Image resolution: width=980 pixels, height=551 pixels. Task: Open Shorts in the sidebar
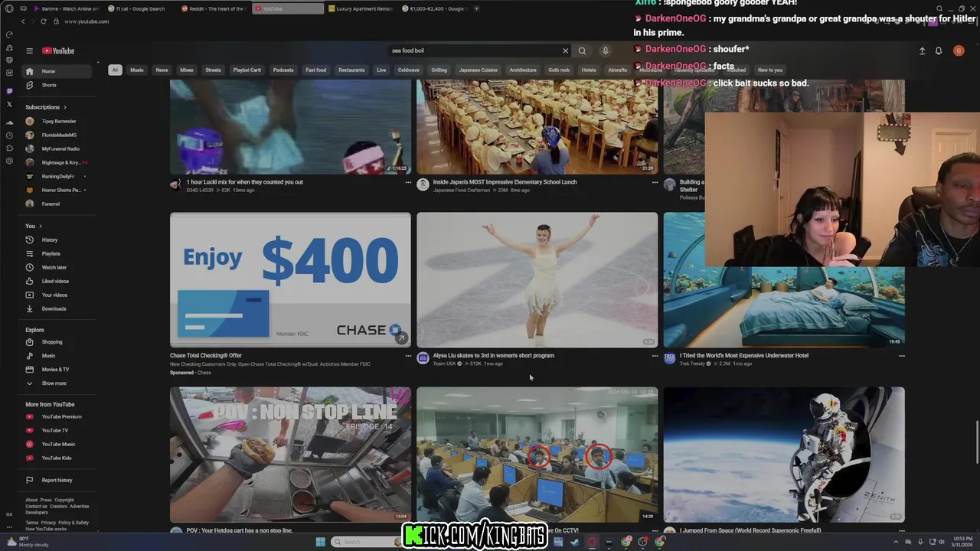pyautogui.click(x=57, y=85)
